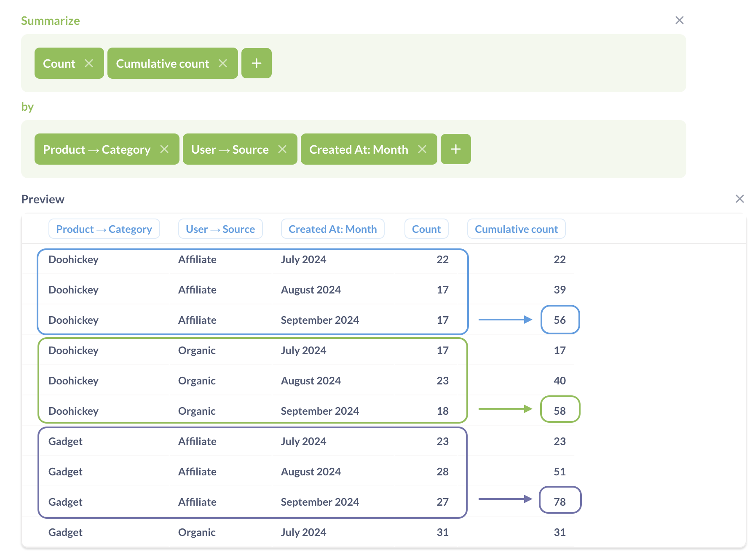755x560 pixels.
Task: Add a new metric with the plus button
Action: pyautogui.click(x=256, y=63)
